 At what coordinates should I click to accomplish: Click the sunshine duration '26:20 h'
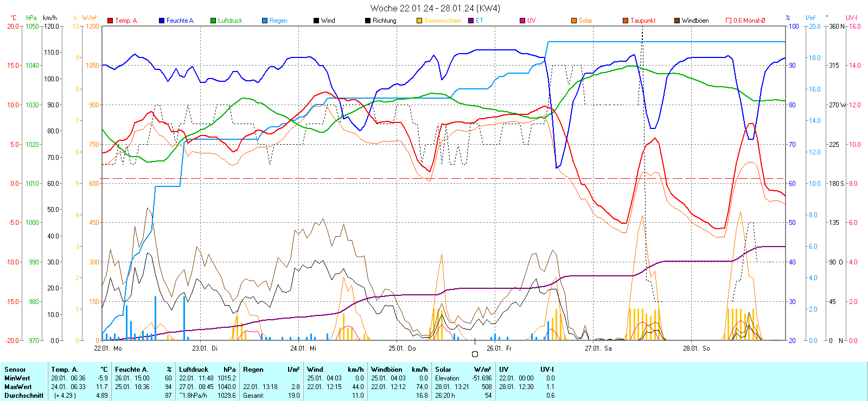(x=445, y=396)
